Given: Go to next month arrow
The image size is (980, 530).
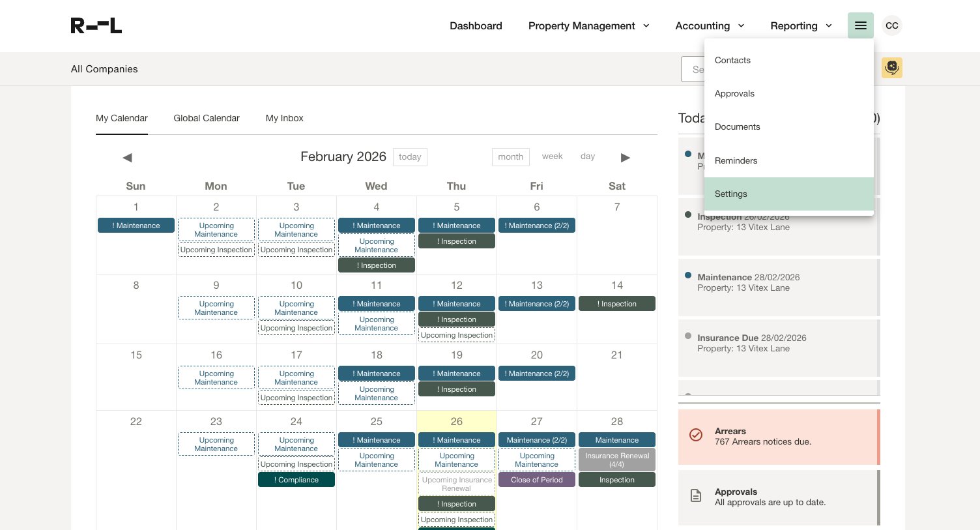Looking at the screenshot, I should coord(625,157).
